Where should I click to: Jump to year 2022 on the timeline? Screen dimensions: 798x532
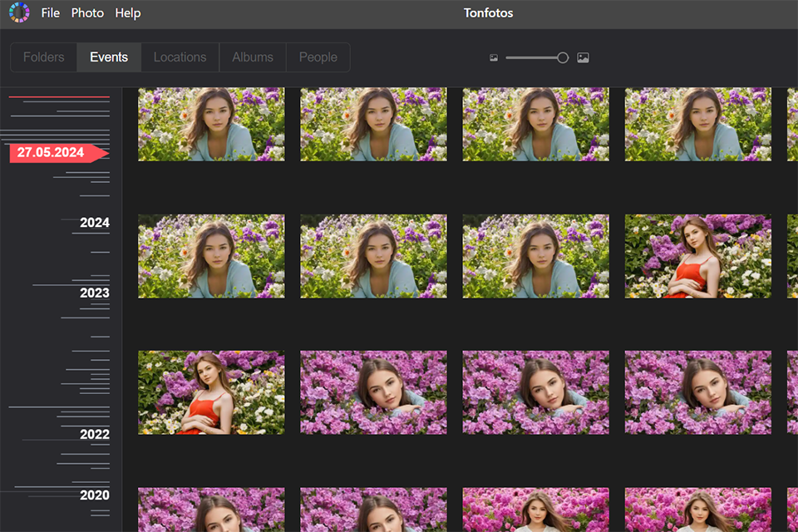(x=96, y=434)
